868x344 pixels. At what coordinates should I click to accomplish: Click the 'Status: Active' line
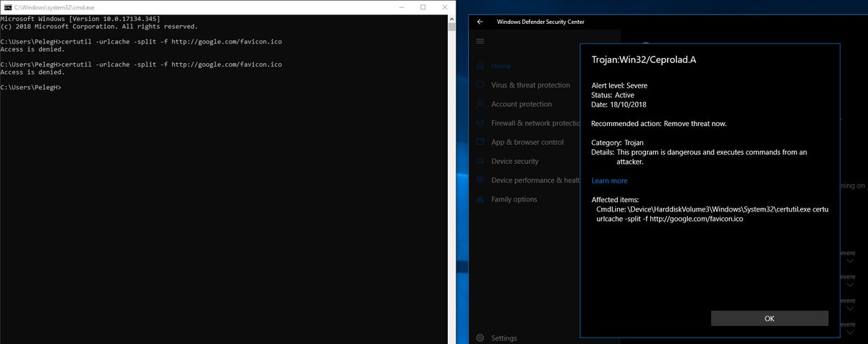(613, 95)
